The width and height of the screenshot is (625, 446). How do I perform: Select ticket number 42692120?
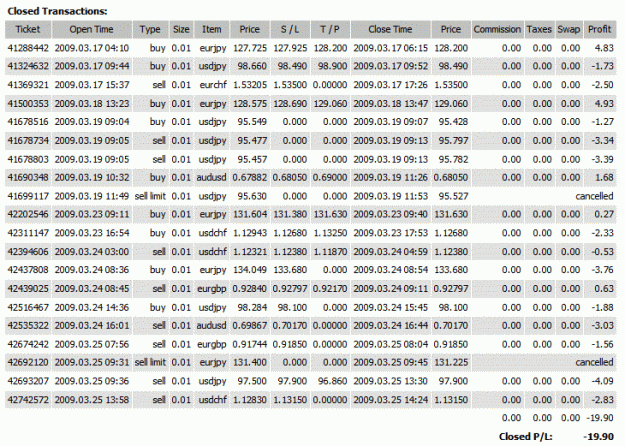(28, 362)
